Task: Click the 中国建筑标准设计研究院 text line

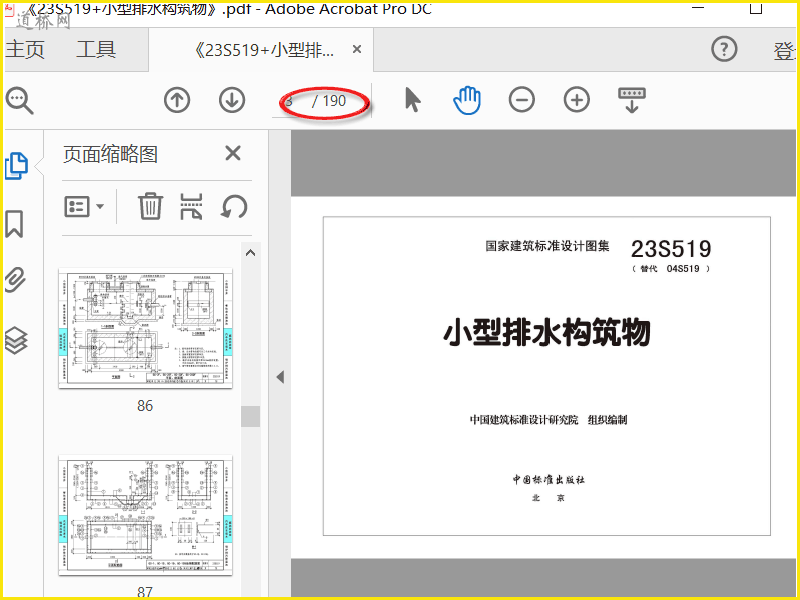Action: [x=524, y=420]
